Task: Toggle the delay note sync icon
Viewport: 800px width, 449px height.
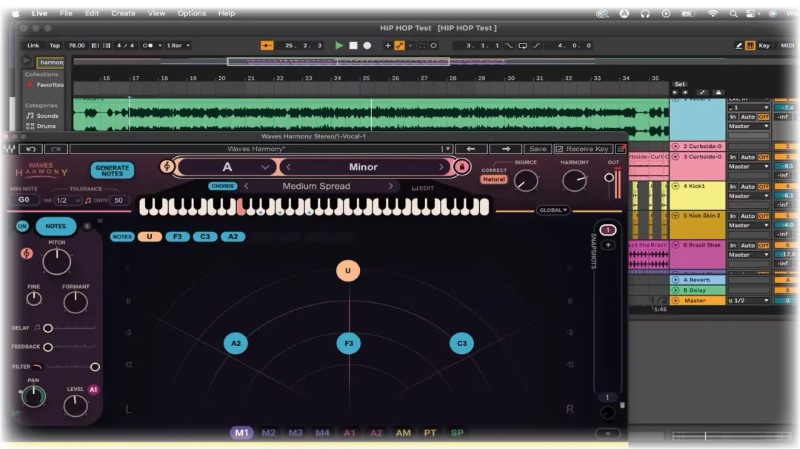Action: [x=37, y=328]
